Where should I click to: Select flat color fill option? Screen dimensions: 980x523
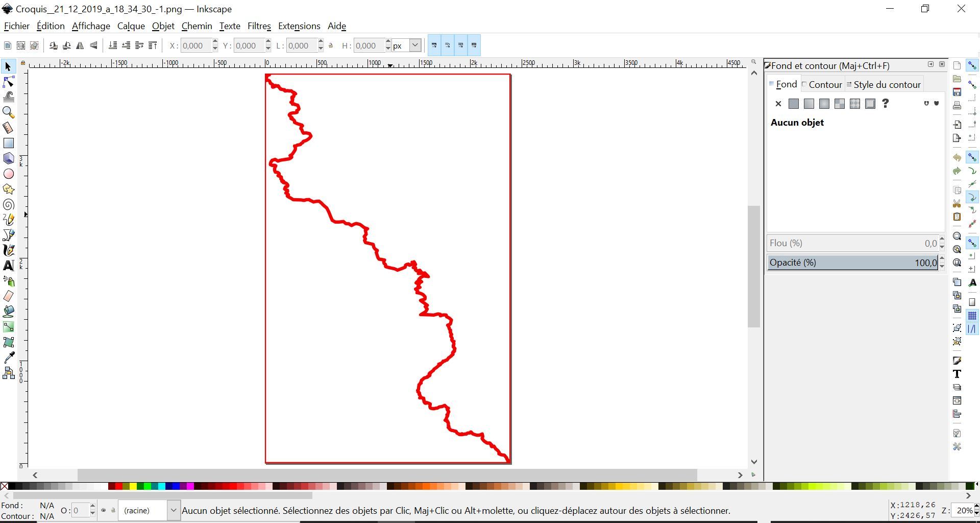(x=793, y=104)
